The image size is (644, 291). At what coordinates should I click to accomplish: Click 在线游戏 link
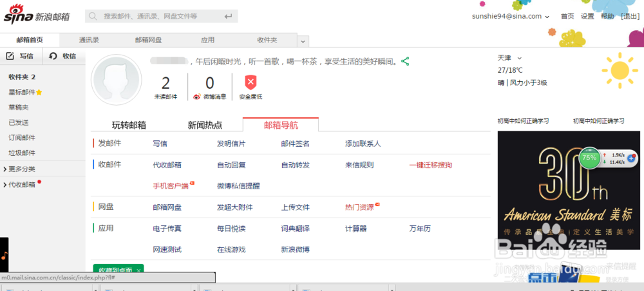pyautogui.click(x=231, y=250)
